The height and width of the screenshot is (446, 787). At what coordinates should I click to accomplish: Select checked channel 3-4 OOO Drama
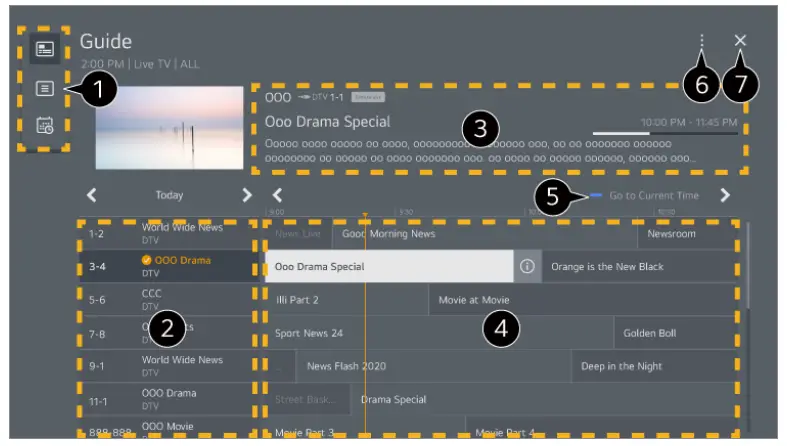point(165,266)
